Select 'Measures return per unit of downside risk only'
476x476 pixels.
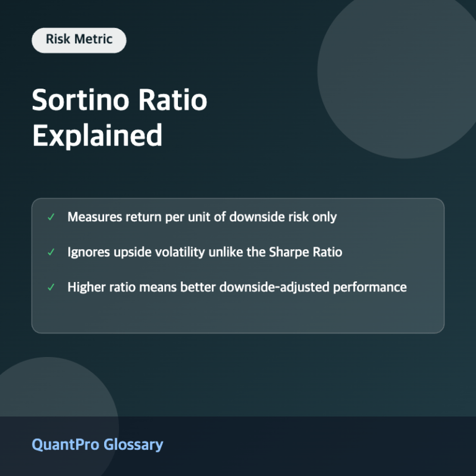202,217
